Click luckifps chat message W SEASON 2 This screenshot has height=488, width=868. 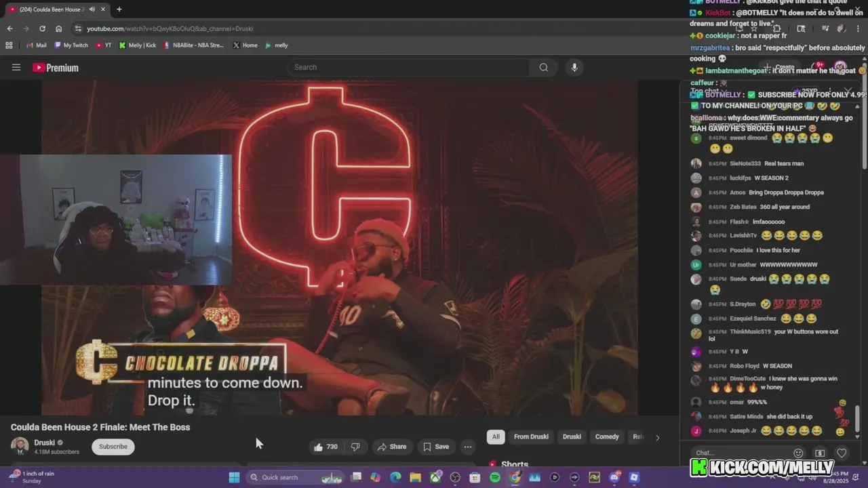pos(771,178)
